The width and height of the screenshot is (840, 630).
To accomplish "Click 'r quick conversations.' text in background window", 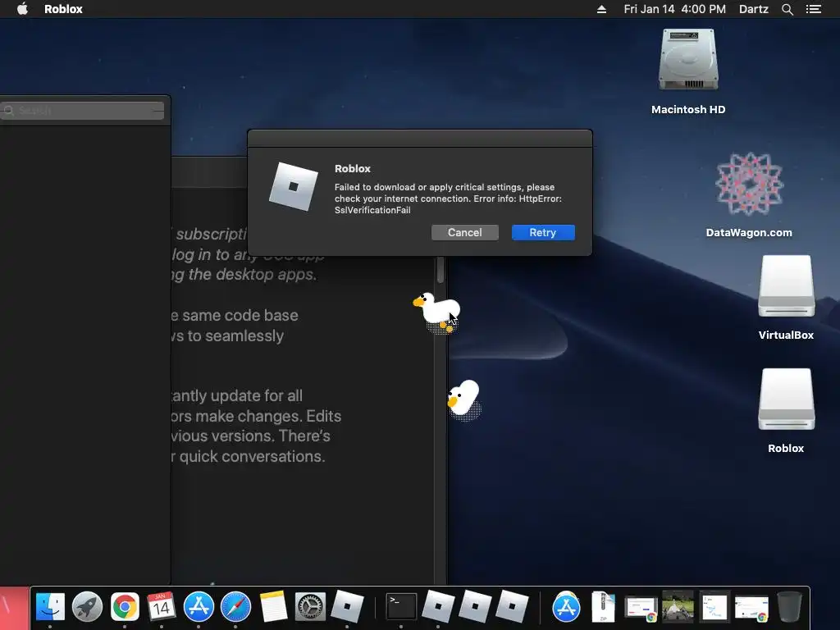I will coord(248,456).
